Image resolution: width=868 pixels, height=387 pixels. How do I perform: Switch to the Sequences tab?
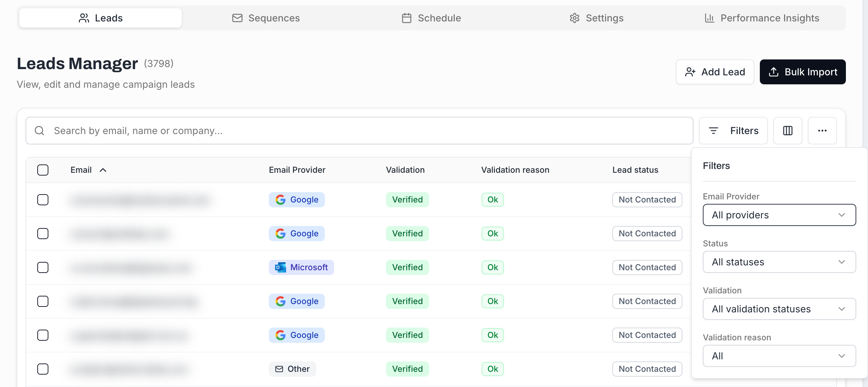(x=266, y=18)
